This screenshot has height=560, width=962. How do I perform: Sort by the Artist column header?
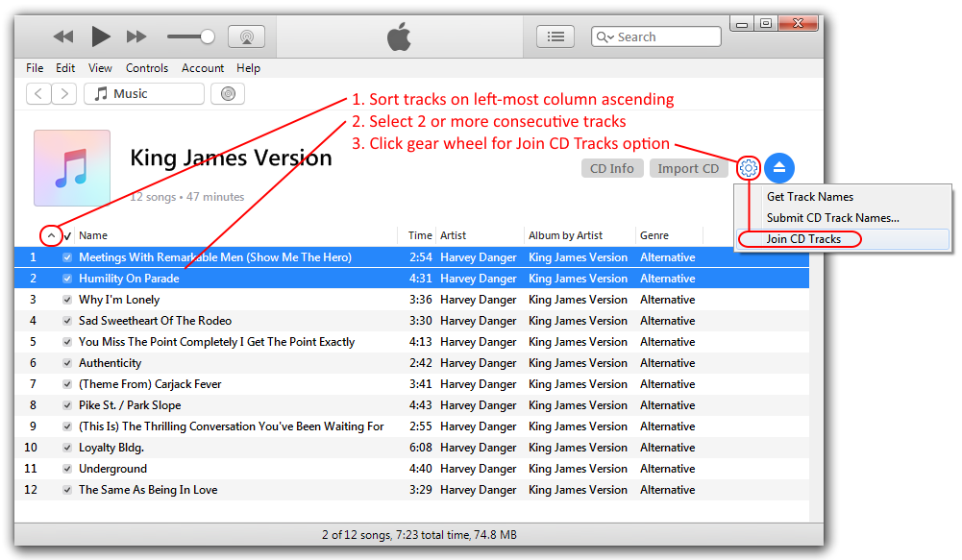tap(453, 235)
